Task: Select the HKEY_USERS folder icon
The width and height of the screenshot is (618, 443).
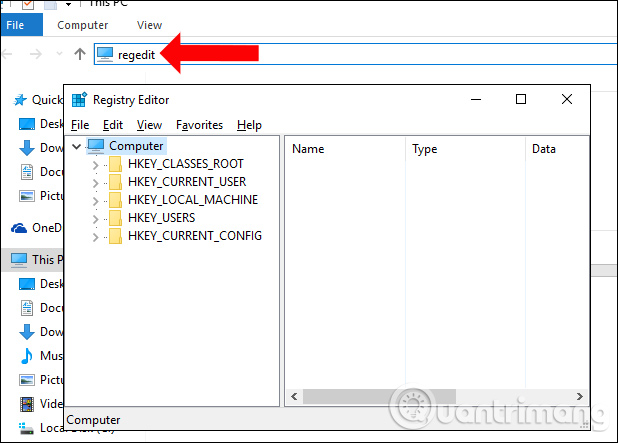Action: pos(115,218)
